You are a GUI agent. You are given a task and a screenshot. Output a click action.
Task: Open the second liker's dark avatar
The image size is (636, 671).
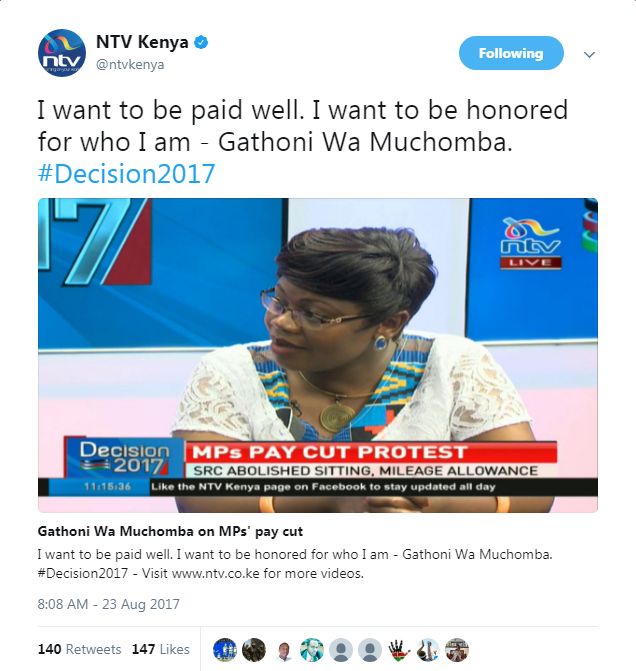pos(254,650)
